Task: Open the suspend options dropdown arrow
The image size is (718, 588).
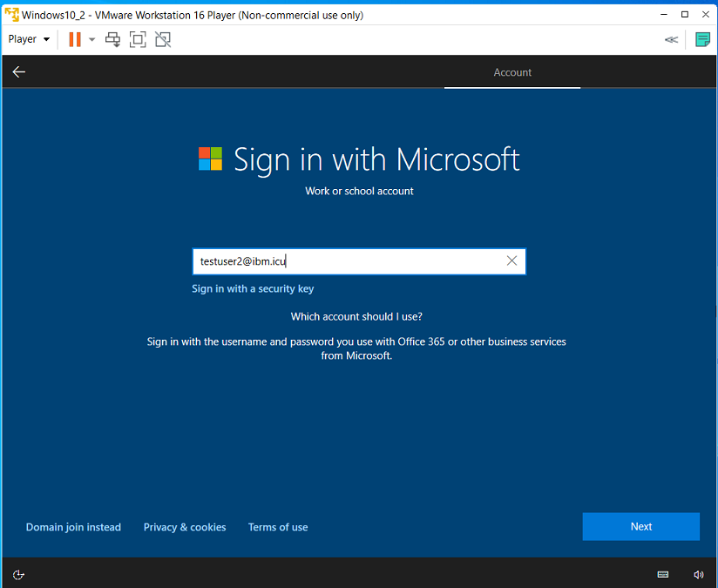Action: 91,39
